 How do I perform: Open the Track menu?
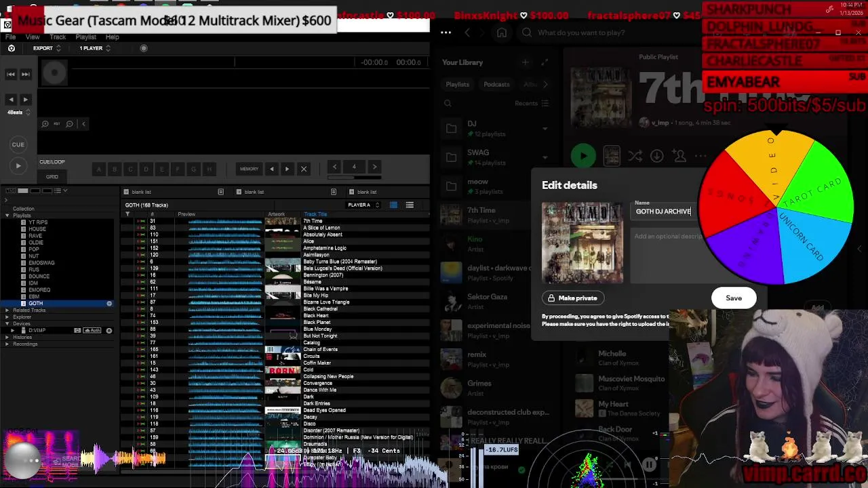[x=58, y=37]
